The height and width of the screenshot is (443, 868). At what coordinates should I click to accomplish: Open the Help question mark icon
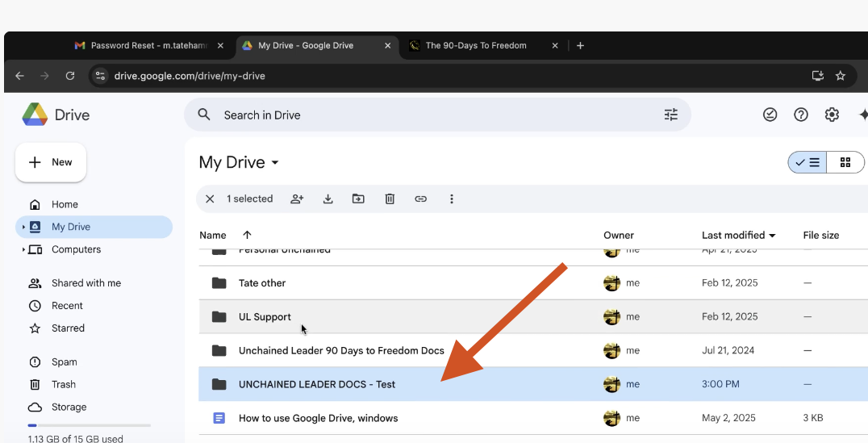click(800, 115)
